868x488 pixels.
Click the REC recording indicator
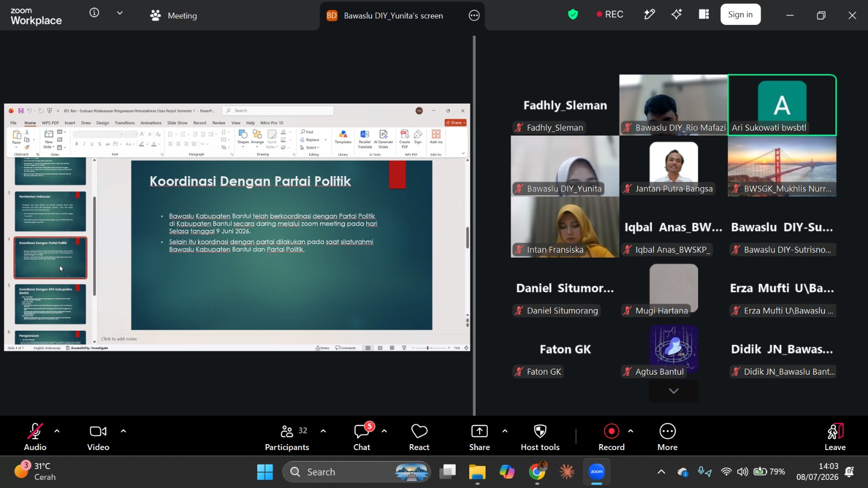coord(610,15)
